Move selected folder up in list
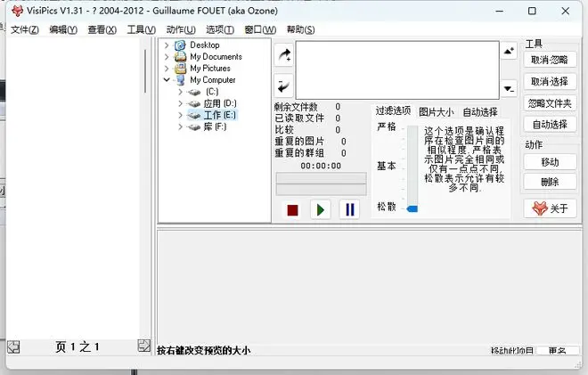Image resolution: width=588 pixels, height=375 pixels. click(x=509, y=51)
